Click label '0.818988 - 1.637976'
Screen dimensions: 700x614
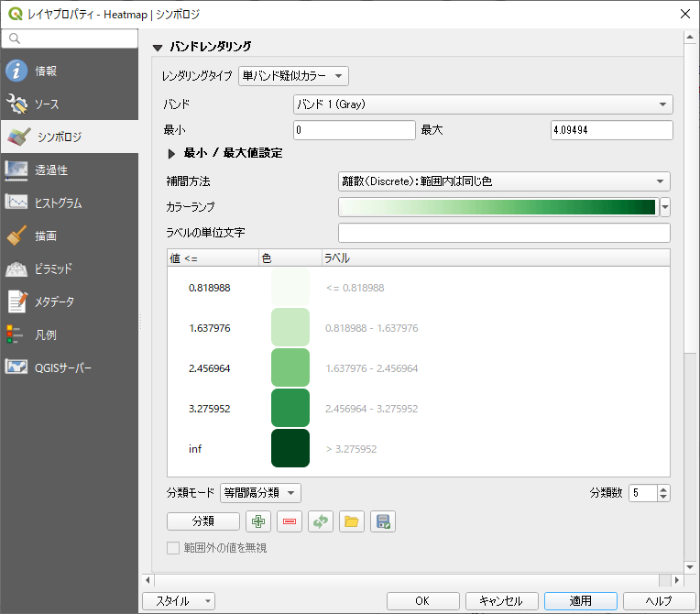pyautogui.click(x=372, y=328)
